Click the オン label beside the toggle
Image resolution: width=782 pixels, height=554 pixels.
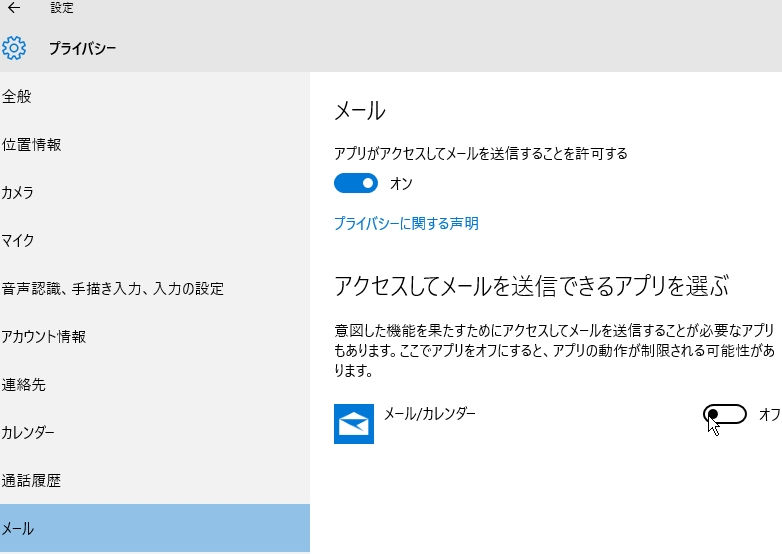tap(401, 184)
